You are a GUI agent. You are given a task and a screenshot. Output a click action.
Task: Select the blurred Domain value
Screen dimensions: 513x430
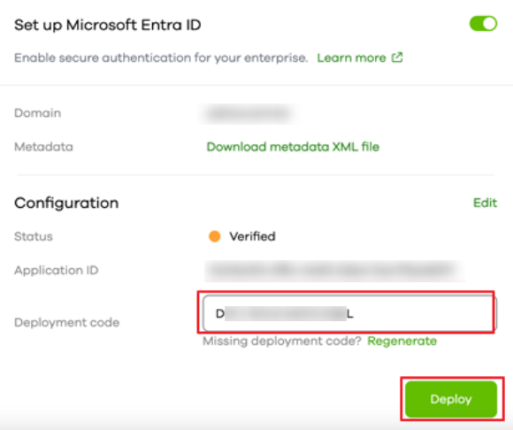coord(249,114)
